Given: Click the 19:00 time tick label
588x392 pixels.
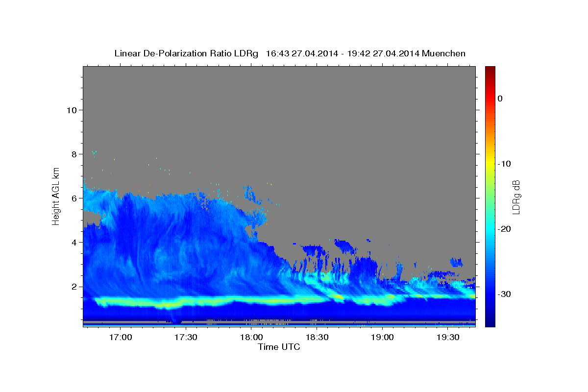Looking at the screenshot, I should pos(382,337).
